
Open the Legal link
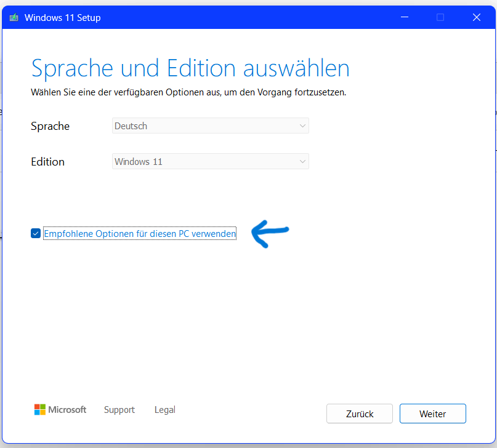(x=165, y=410)
